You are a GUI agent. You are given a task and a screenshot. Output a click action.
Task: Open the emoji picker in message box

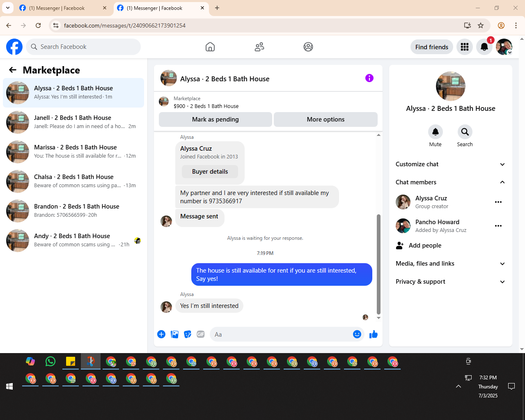(x=357, y=334)
